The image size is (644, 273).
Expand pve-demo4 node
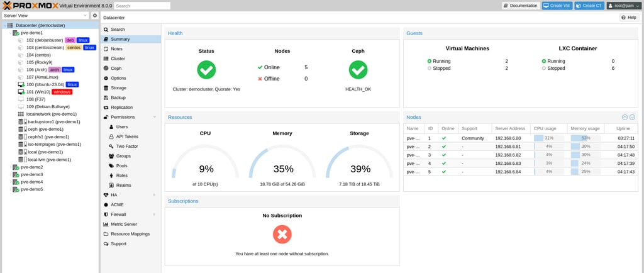tap(10, 182)
